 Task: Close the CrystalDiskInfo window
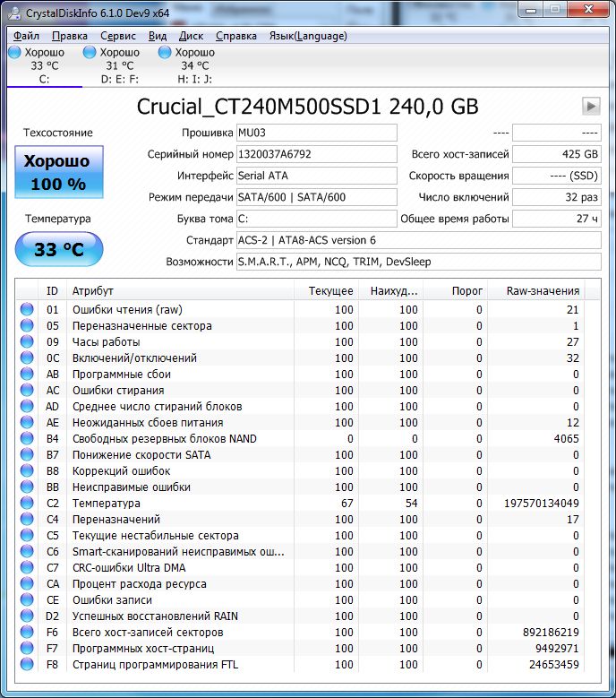click(x=589, y=10)
